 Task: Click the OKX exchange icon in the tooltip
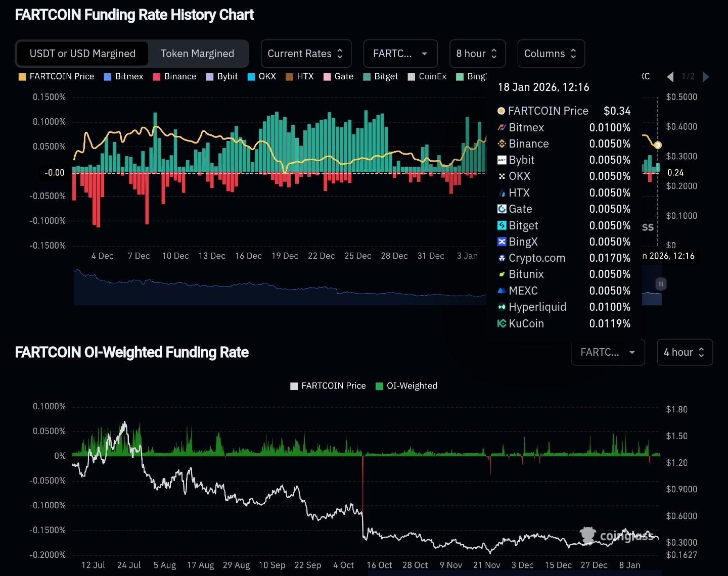[501, 176]
